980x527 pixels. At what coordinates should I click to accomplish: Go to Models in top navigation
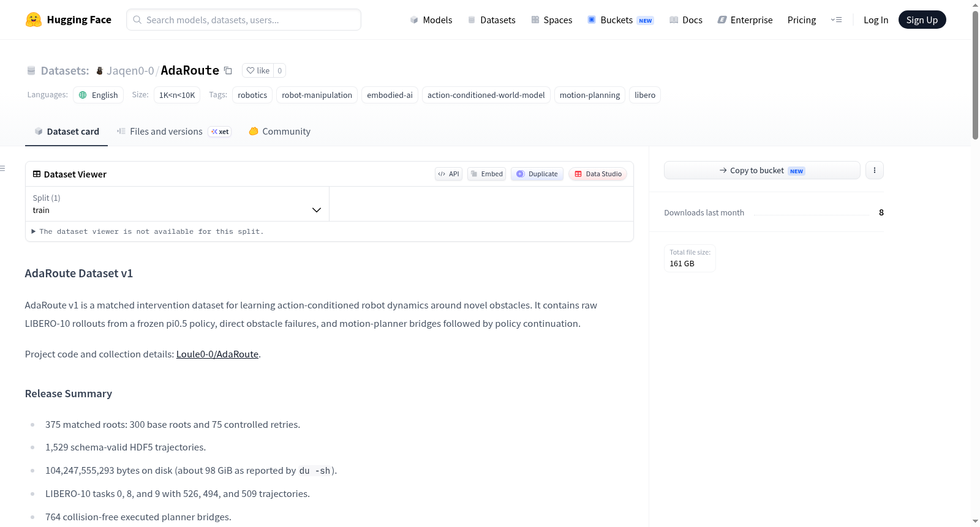pyautogui.click(x=431, y=20)
